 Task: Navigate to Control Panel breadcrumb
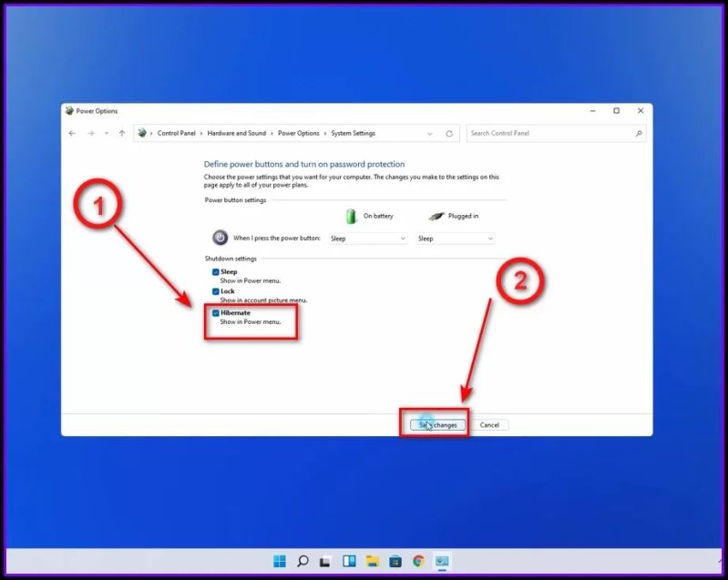[x=177, y=133]
